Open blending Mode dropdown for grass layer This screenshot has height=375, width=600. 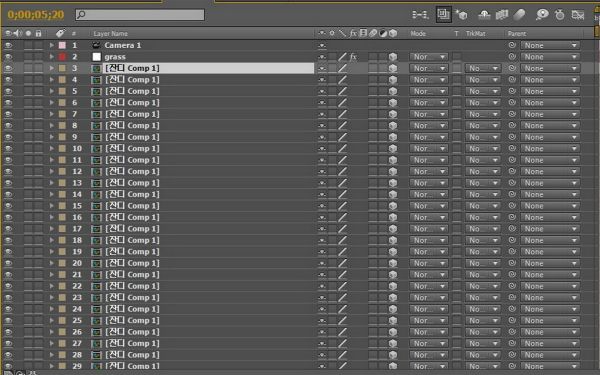[x=429, y=57]
